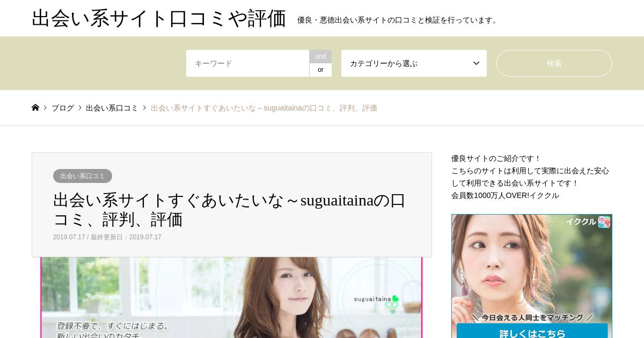Click the 出会い系口コミ category tag
Image resolution: width=644 pixels, height=338 pixels.
[83, 176]
